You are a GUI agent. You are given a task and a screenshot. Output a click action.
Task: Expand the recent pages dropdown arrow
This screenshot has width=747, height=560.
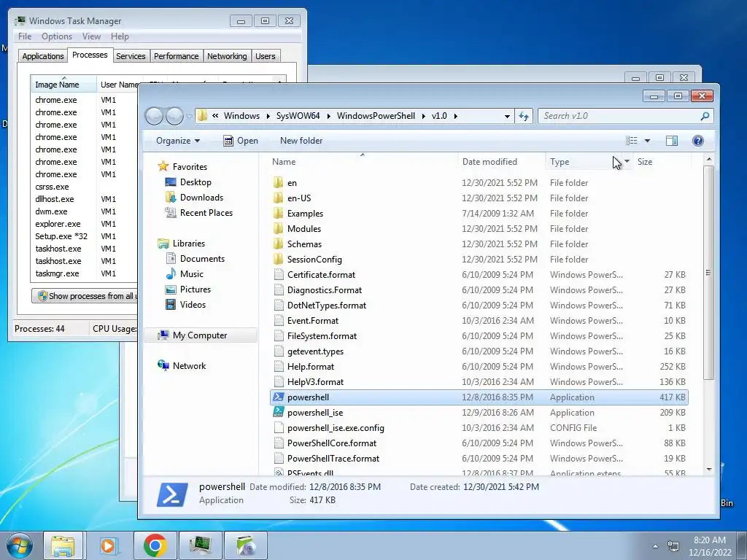tap(189, 116)
